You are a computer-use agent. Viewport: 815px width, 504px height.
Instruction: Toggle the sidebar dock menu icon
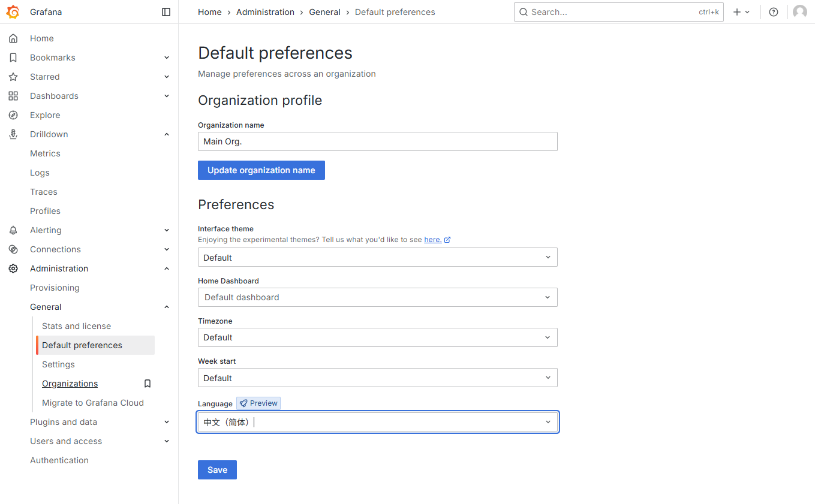click(x=166, y=12)
